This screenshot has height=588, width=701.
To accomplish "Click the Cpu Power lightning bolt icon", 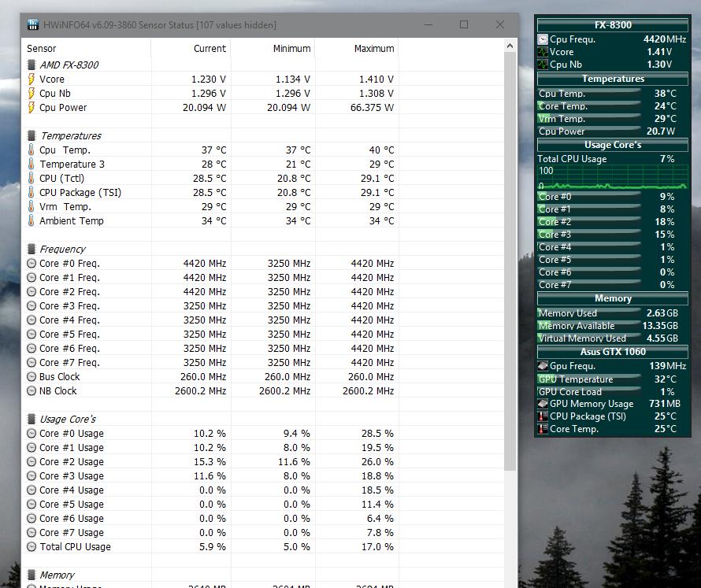I will (32, 107).
